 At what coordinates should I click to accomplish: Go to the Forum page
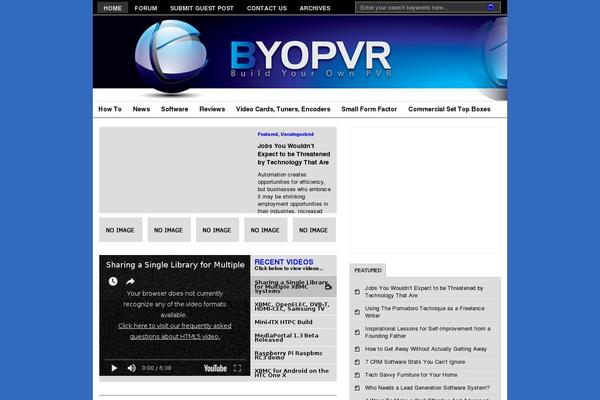pyautogui.click(x=146, y=8)
